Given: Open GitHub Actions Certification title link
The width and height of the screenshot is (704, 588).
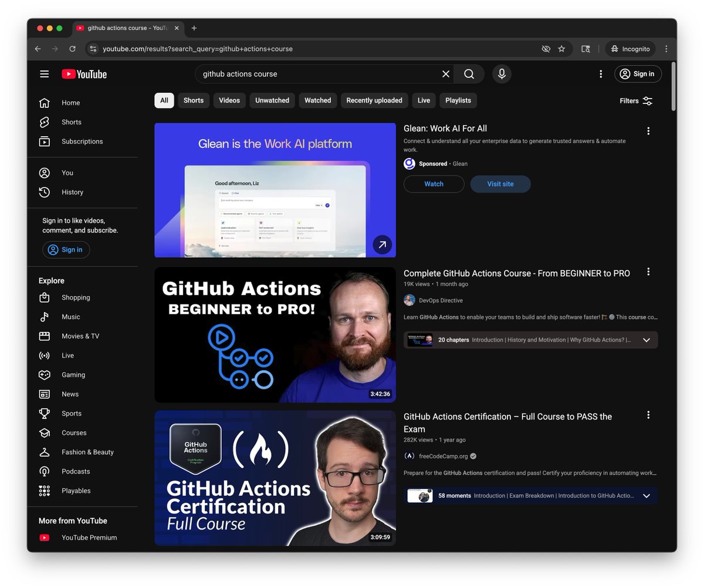Looking at the screenshot, I should click(508, 423).
